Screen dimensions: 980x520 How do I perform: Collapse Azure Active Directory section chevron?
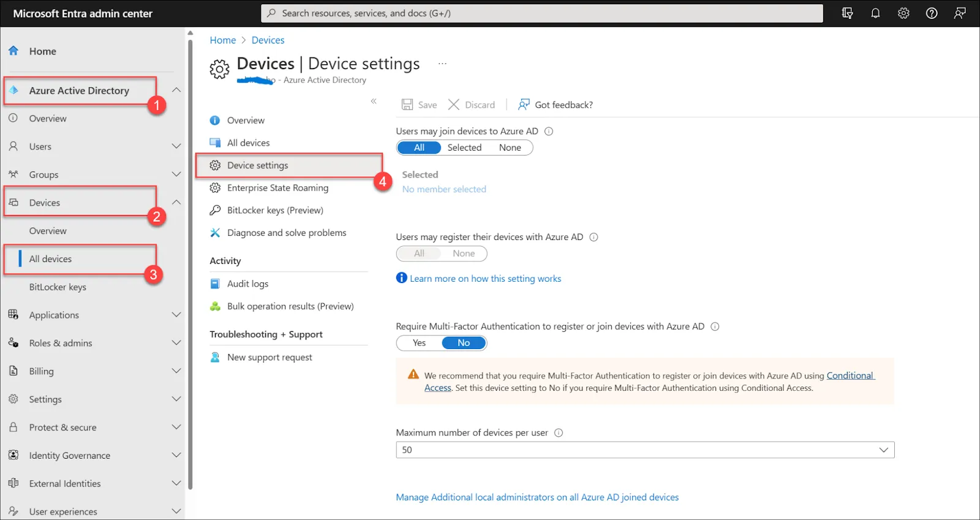point(176,90)
